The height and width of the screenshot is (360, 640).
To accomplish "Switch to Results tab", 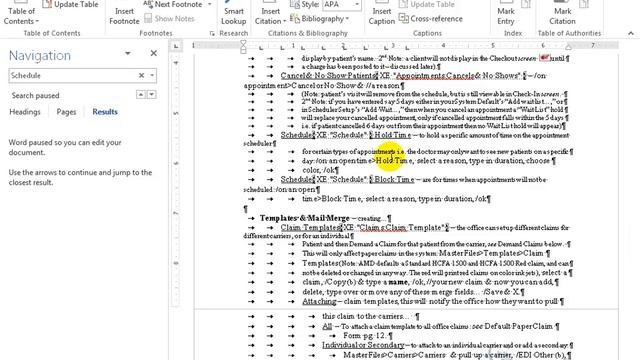I will click(105, 112).
